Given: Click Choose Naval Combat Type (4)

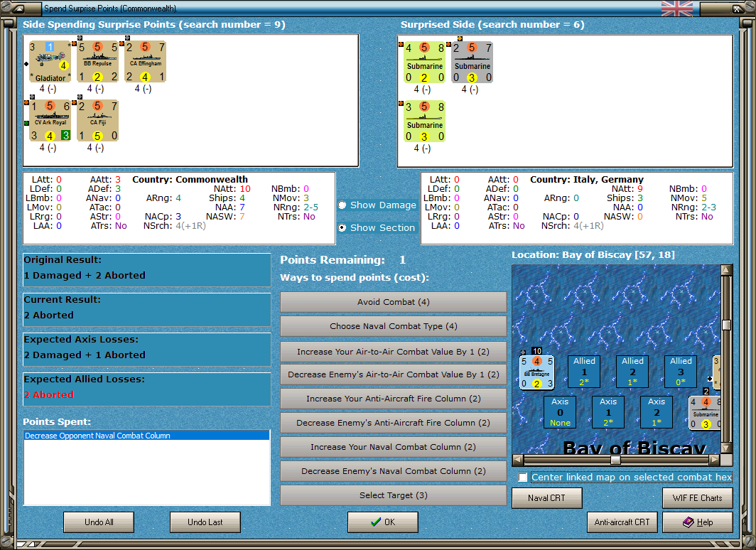Looking at the screenshot, I should tap(394, 326).
